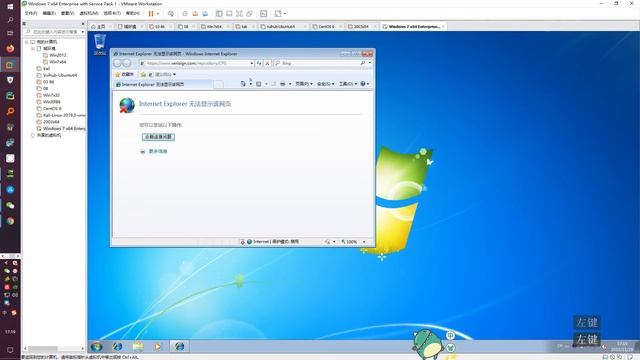Select Win7x32 in the library tree
This screenshot has width=640, height=360.
tap(51, 95)
